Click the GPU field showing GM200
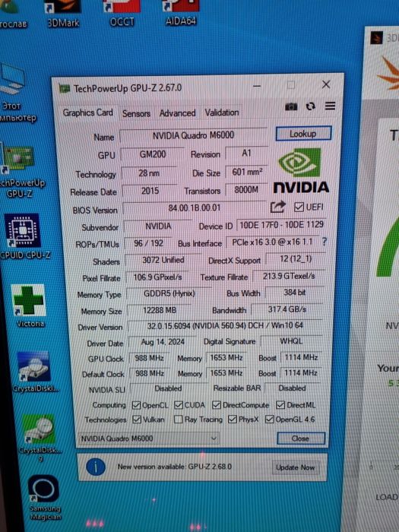Image resolution: width=399 pixels, height=532 pixels. click(152, 154)
